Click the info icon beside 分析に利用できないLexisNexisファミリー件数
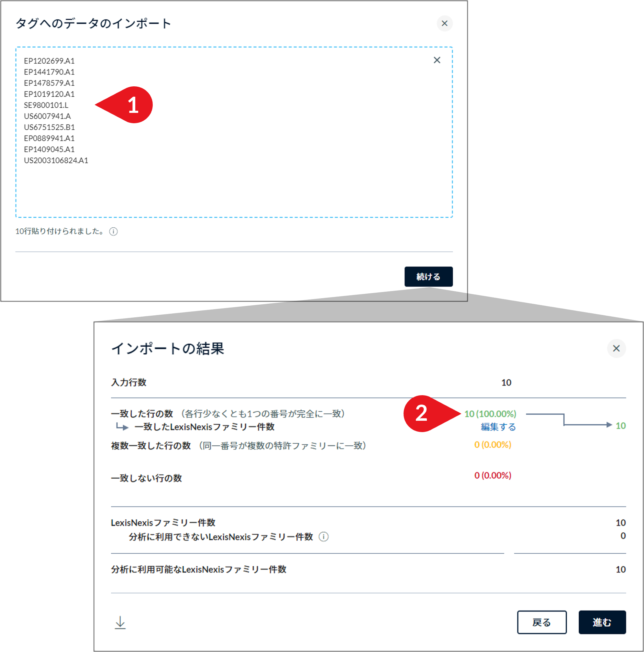Screen dimensions: 644x652 click(324, 537)
